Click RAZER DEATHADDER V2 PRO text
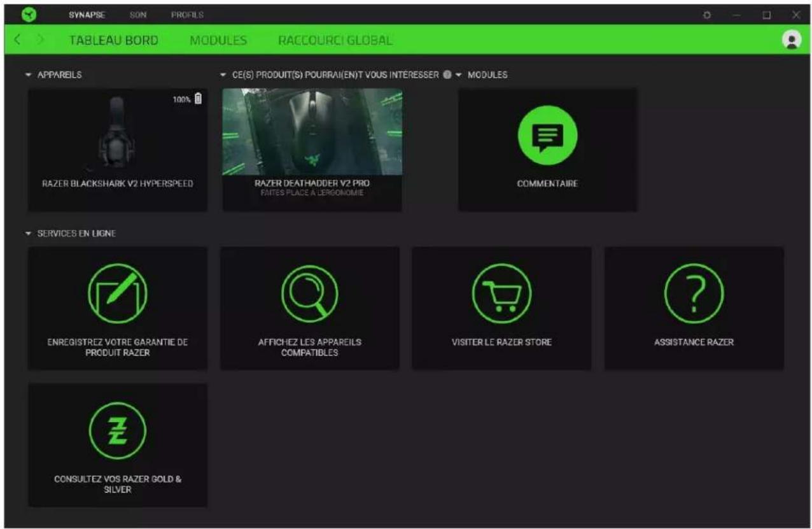The height and width of the screenshot is (529, 812). pos(312,183)
